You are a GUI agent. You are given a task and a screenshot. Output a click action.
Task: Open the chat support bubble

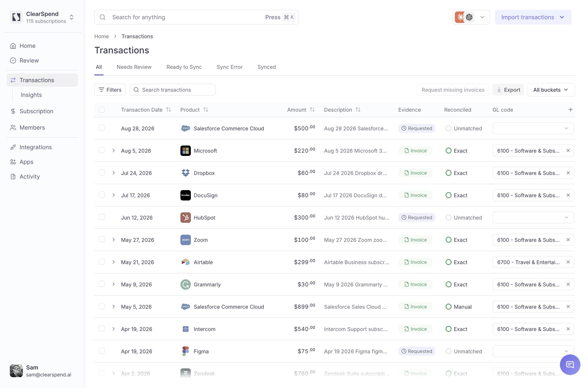570,365
